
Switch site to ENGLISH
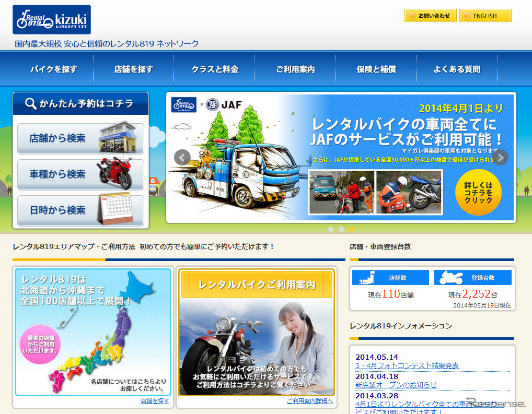485,16
